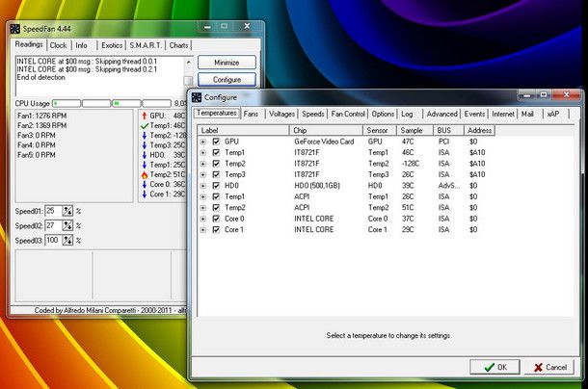The image size is (588, 389).
Task: Open the Voltages tab
Action: coord(281,114)
